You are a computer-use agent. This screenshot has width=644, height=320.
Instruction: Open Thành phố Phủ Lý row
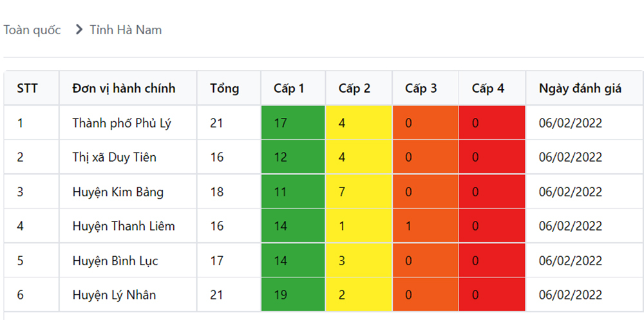[x=122, y=122]
